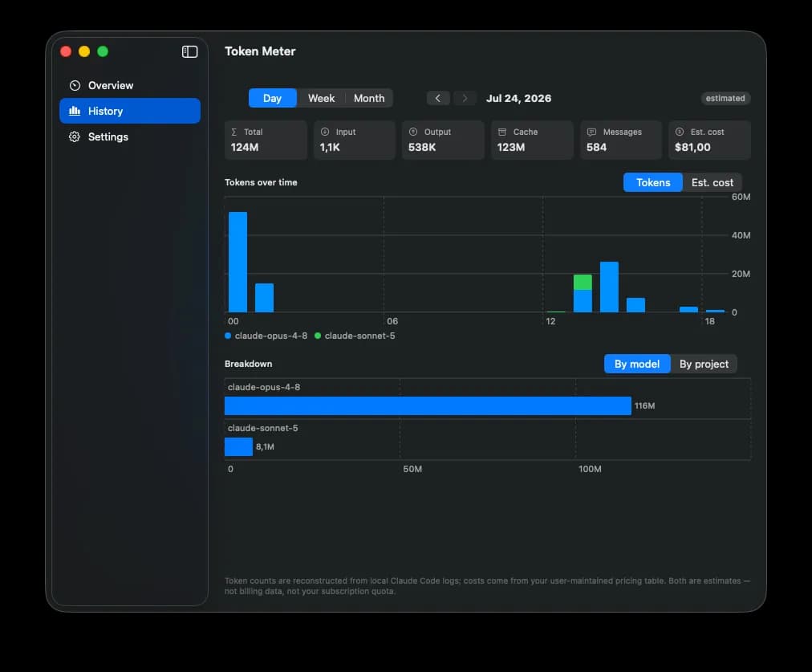
Task: Click the History bar chart icon
Action: [75, 111]
